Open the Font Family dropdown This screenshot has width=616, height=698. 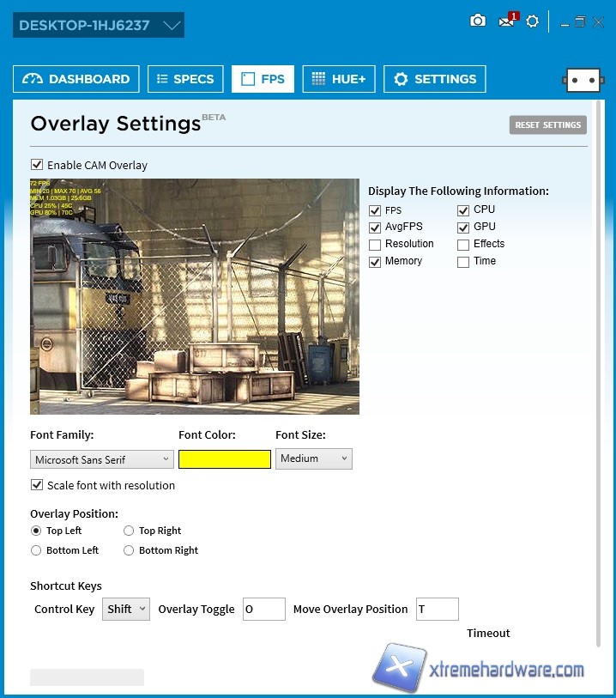(x=102, y=459)
